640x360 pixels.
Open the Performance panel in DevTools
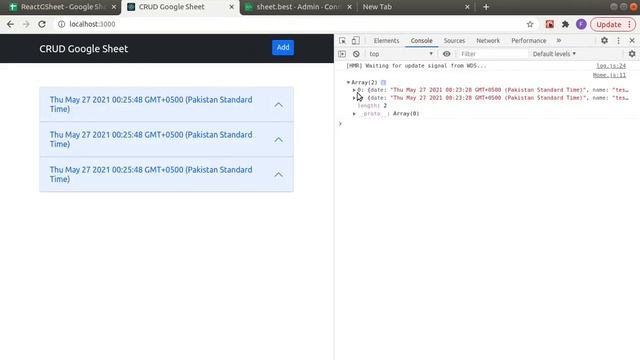coord(529,41)
